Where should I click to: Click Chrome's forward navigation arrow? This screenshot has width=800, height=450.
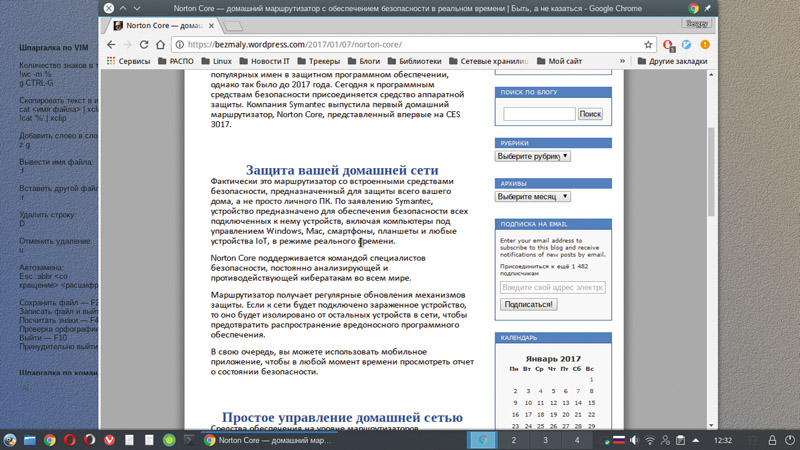coord(128,45)
